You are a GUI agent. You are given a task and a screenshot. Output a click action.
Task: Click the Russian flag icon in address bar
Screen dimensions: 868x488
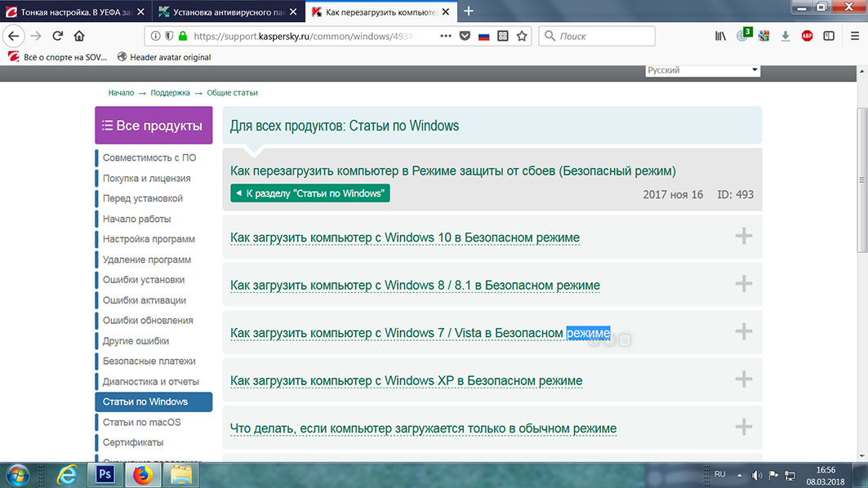[484, 37]
